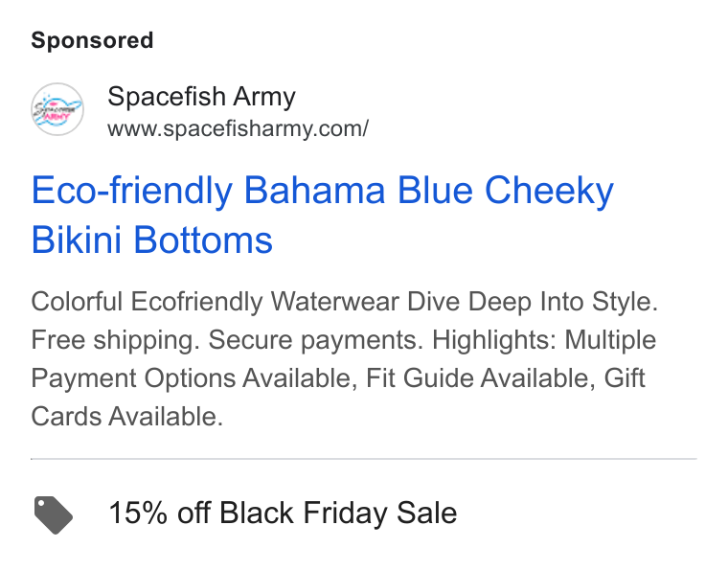
Task: Click the 'Bikini Bottoms' headline second line
Action: [x=151, y=240]
